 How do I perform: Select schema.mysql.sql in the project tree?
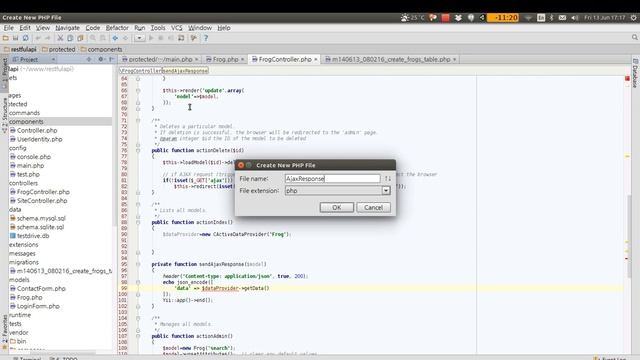[x=41, y=218]
